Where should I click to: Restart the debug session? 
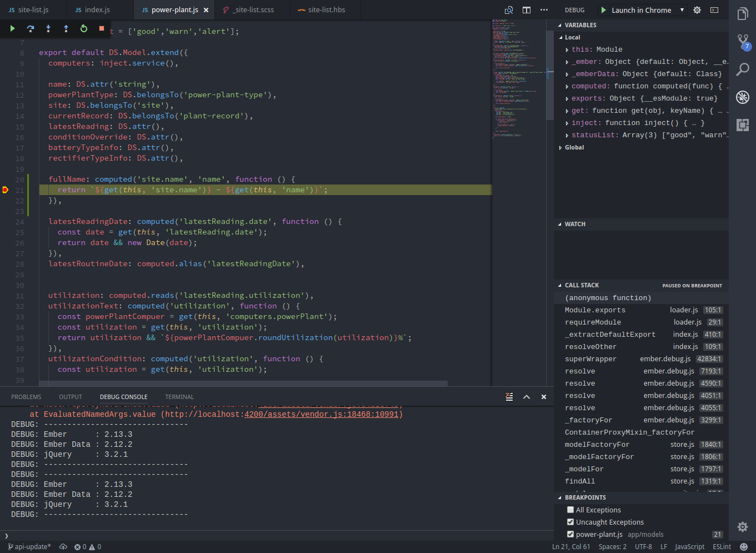(84, 28)
